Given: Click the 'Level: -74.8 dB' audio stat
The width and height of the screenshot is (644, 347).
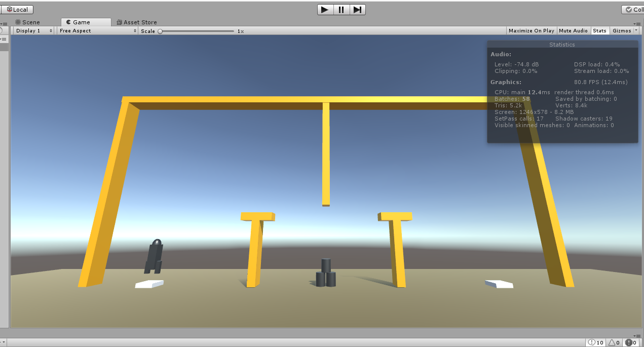Looking at the screenshot, I should click(x=516, y=64).
